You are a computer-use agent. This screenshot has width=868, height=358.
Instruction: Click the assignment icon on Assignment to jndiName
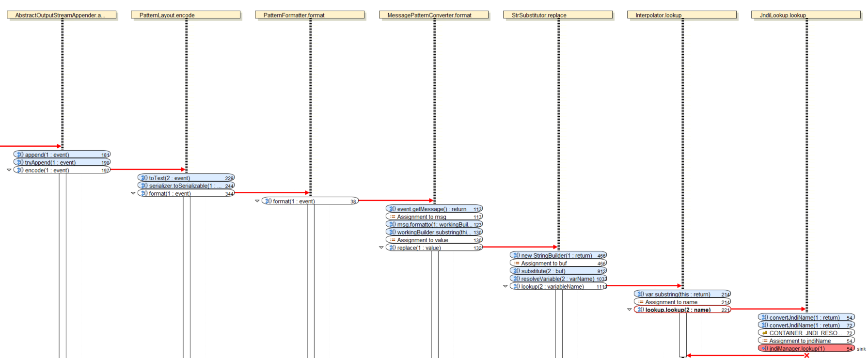[765, 341]
